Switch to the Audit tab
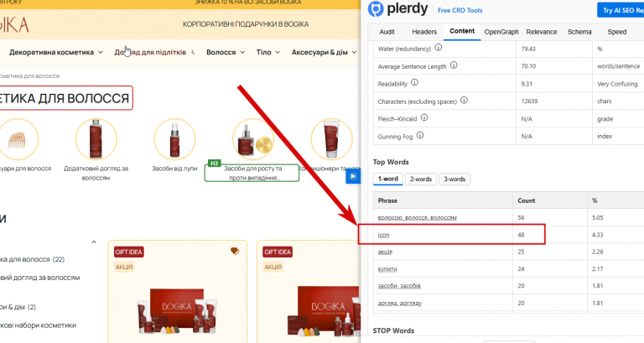Image resolution: width=644 pixels, height=343 pixels. (x=387, y=32)
